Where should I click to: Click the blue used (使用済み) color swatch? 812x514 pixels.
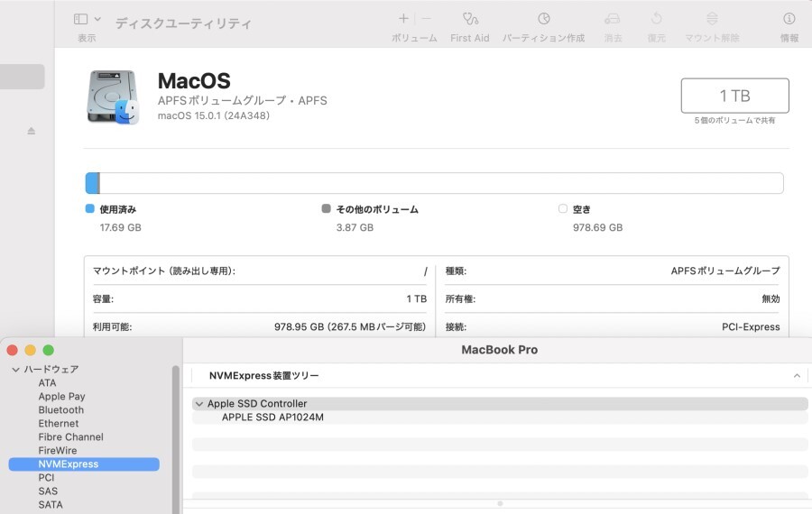point(89,208)
